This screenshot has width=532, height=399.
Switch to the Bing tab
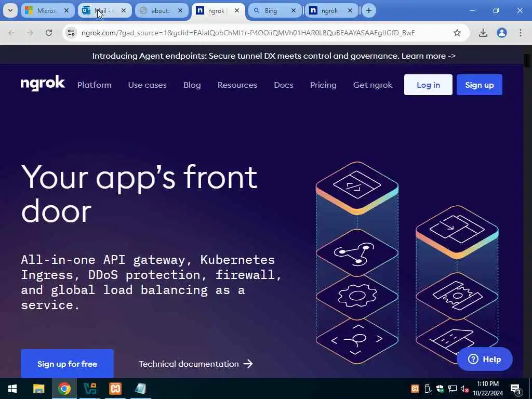tap(275, 10)
